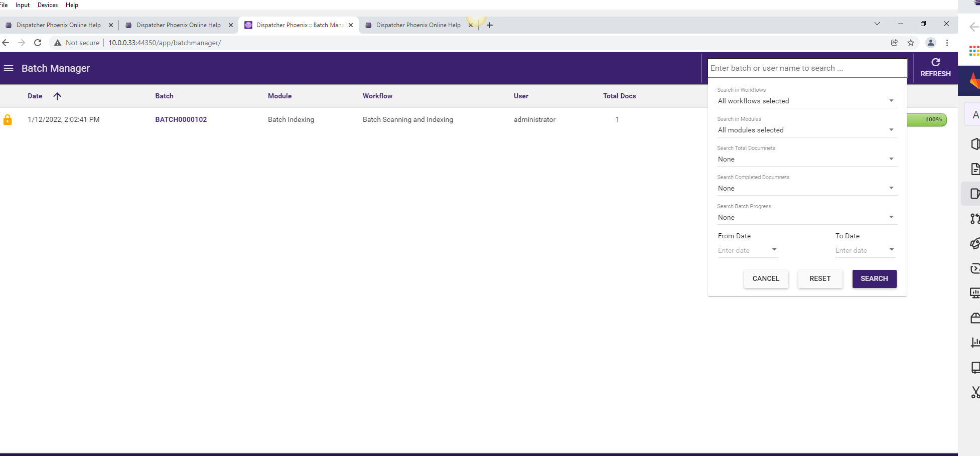Click the scissors icon in right sidebar
This screenshot has width=980, height=456.
click(975, 392)
